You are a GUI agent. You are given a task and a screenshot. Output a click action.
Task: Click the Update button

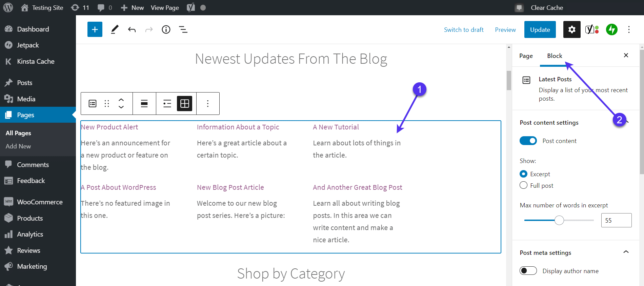point(540,29)
